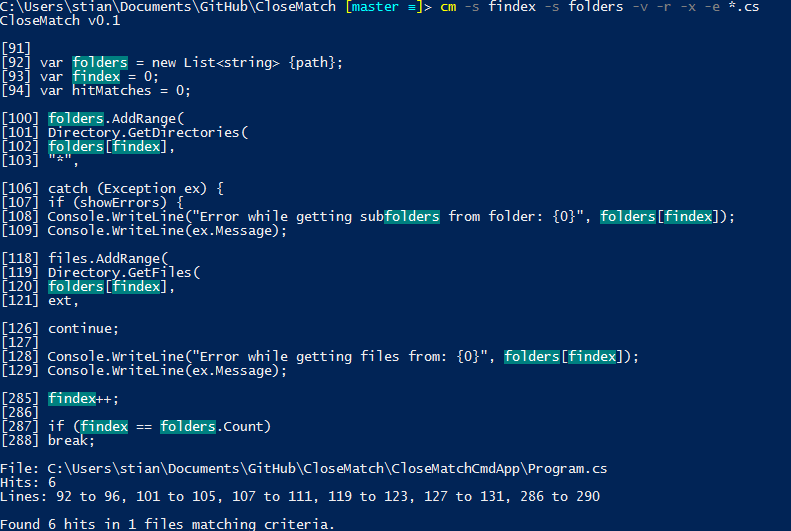Viewport: 791px width, 531px height.
Task: Click the 'Hits: 6' line
Action: point(28,483)
